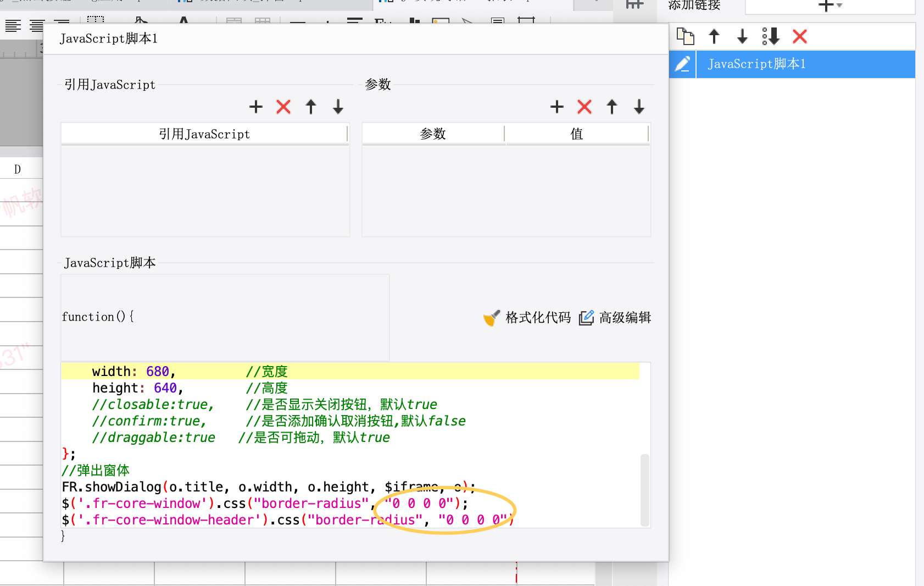The image size is (924, 586).
Task: Move referenced JavaScript entry down
Action: coord(338,107)
